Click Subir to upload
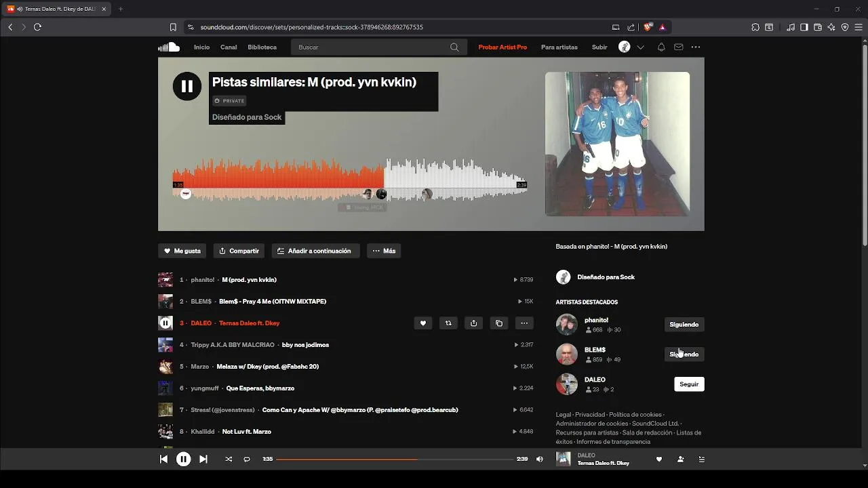This screenshot has height=488, width=868. (599, 47)
